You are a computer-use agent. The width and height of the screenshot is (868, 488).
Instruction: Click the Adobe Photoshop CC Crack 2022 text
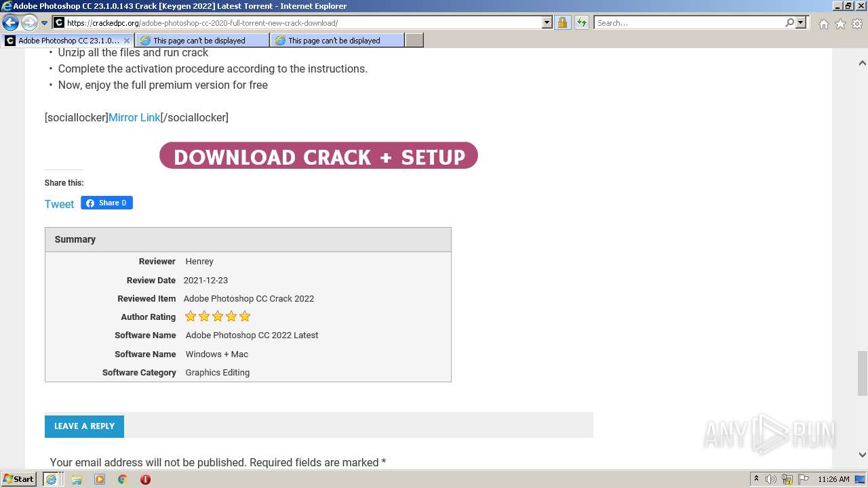(249, 298)
